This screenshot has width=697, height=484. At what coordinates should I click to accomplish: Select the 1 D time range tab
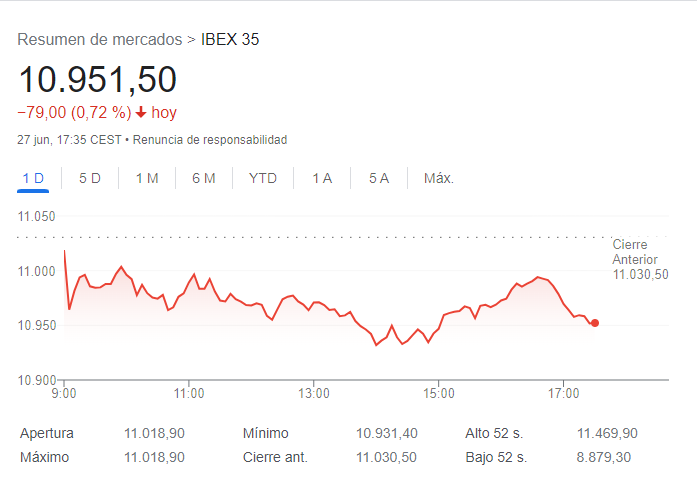(33, 178)
